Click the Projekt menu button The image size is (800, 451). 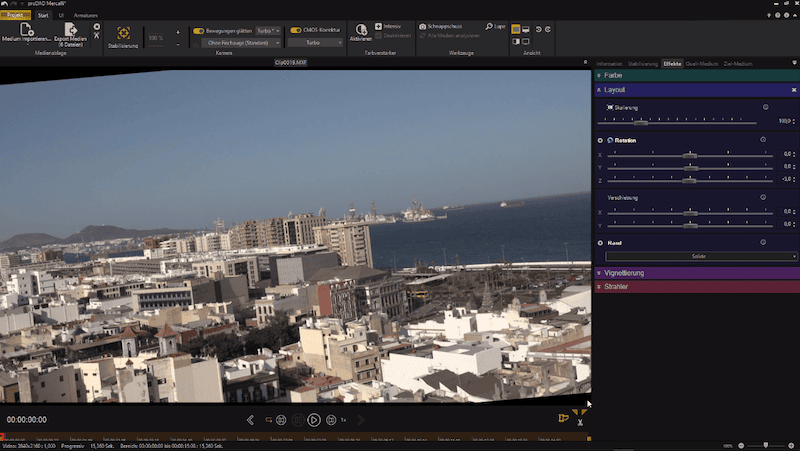pyautogui.click(x=16, y=16)
